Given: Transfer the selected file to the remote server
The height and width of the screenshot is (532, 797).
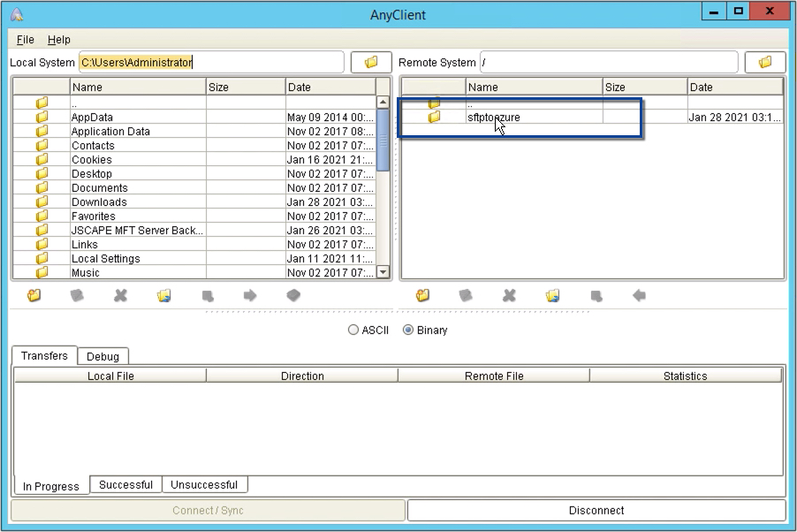Looking at the screenshot, I should click(250, 296).
